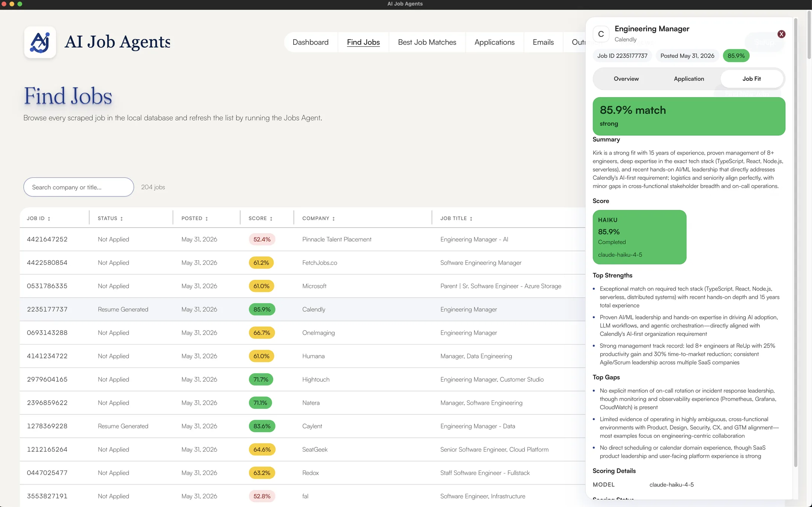Sort table by Posted date arrow
Screen dimensions: 812x507
206,219
